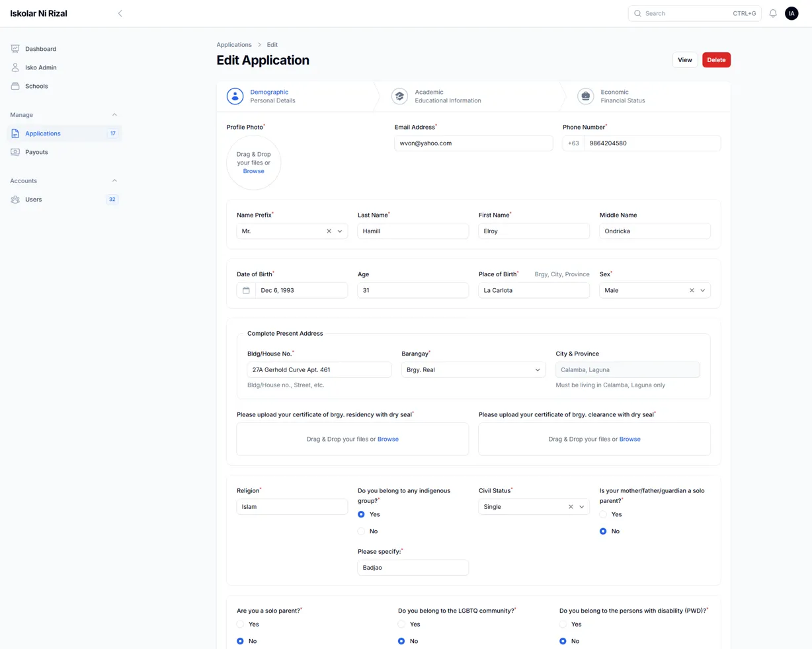Viewport: 812px width, 649px height.
Task: Select Yes for LGBTQ community
Action: (x=401, y=624)
